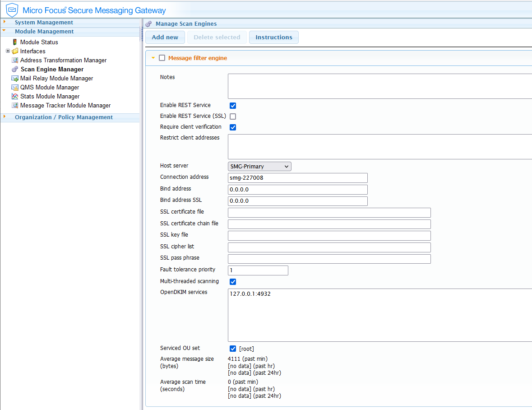Expand the Interfaces tree node
The image size is (532, 410).
coord(8,51)
